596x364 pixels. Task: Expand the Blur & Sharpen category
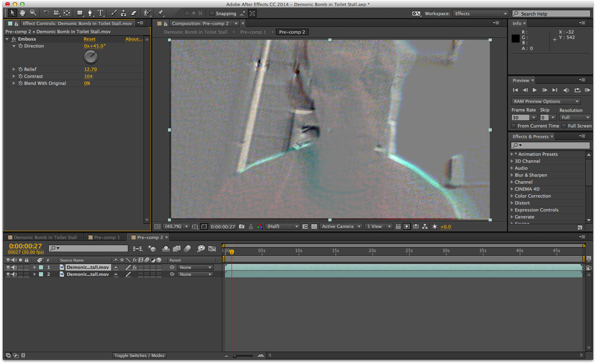[x=512, y=175]
